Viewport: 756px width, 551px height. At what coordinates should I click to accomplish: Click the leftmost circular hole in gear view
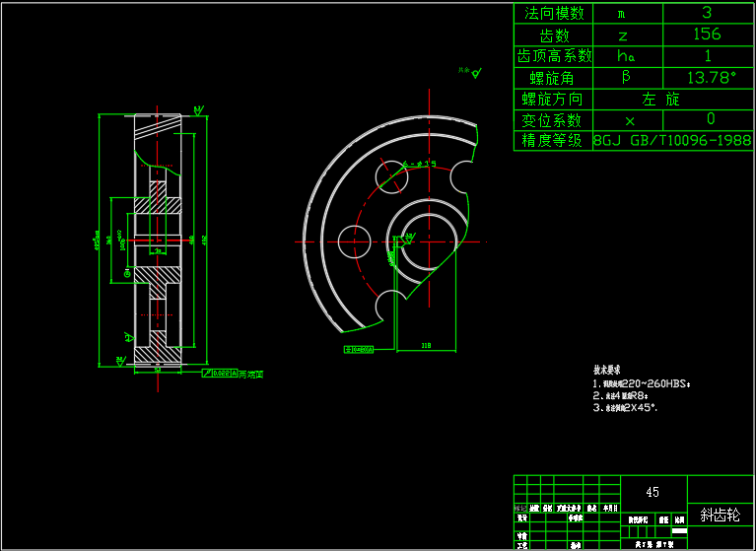(x=354, y=241)
